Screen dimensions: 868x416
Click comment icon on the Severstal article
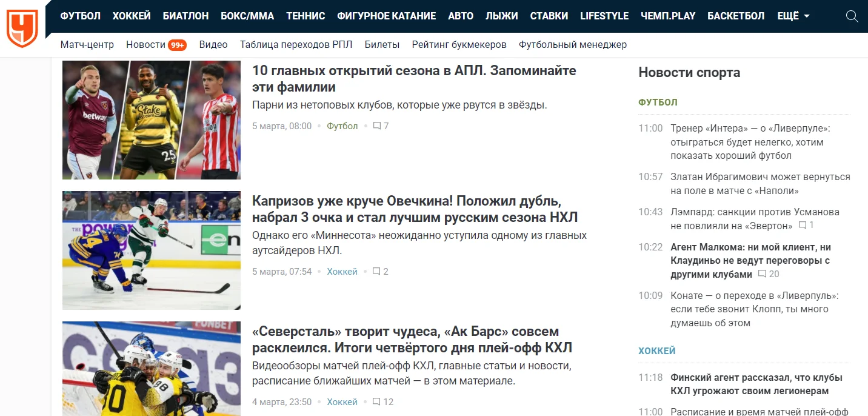pos(376,402)
